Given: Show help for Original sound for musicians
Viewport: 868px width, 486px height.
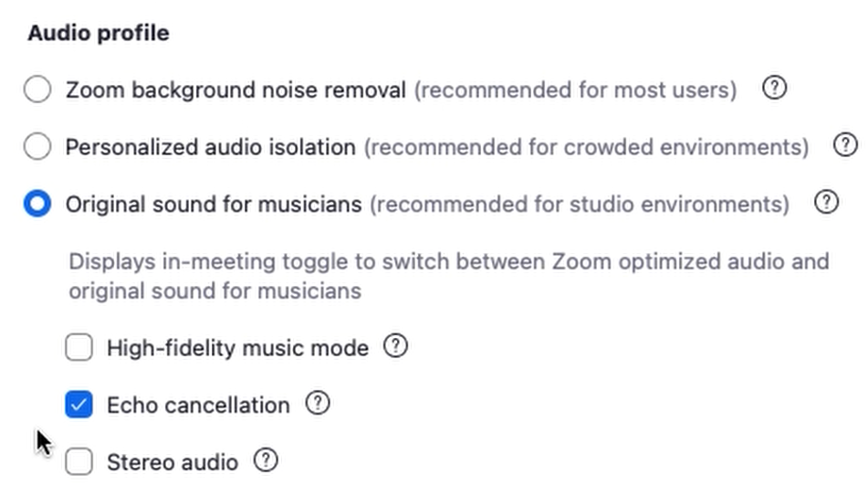Looking at the screenshot, I should click(x=826, y=203).
